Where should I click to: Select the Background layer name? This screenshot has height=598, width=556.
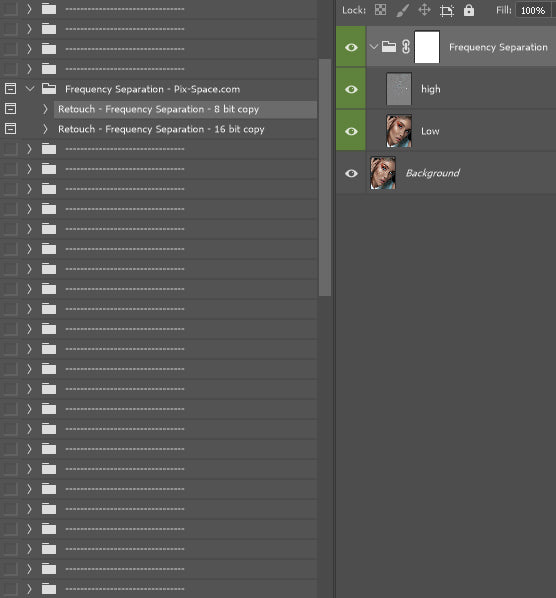(433, 173)
